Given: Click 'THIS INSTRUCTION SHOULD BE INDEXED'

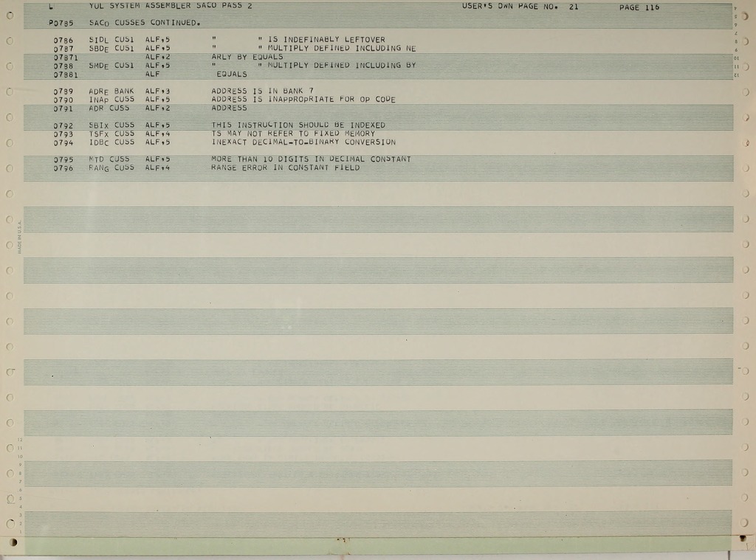Looking at the screenshot, I should tap(298, 125).
